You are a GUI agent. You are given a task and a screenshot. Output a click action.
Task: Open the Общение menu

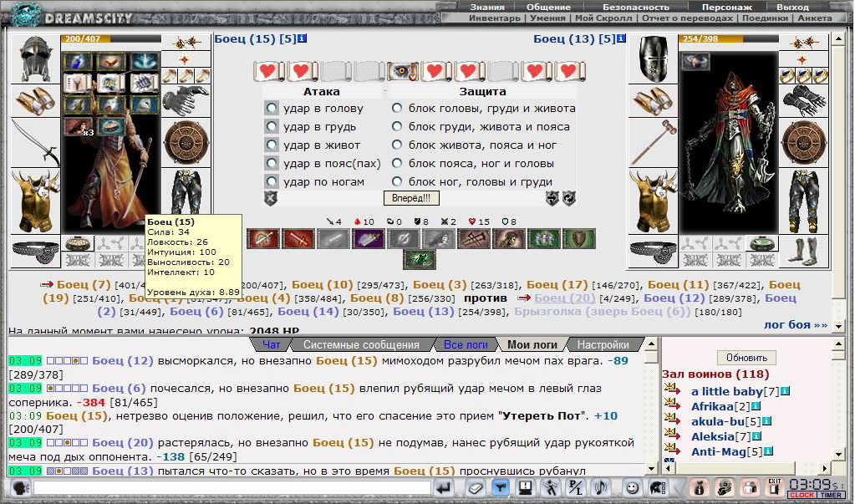click(x=548, y=7)
